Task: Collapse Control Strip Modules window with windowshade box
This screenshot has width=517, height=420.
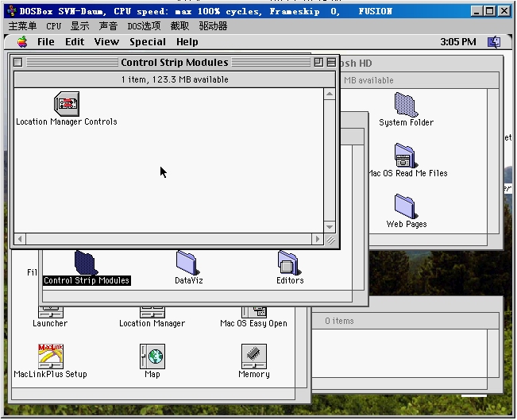Action: [x=331, y=62]
